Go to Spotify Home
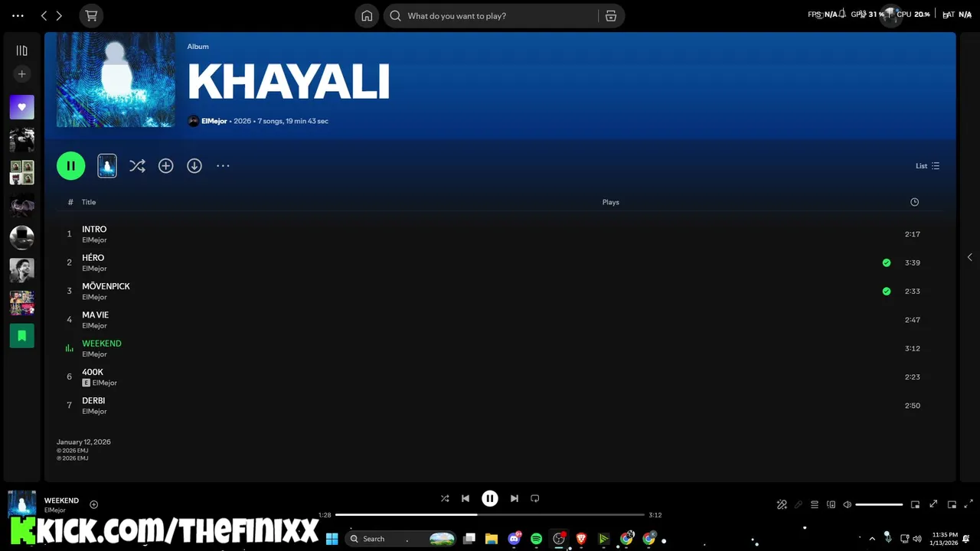 367,15
